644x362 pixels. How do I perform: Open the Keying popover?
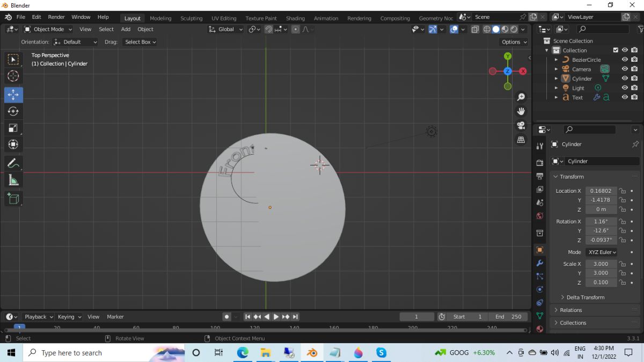point(69,317)
